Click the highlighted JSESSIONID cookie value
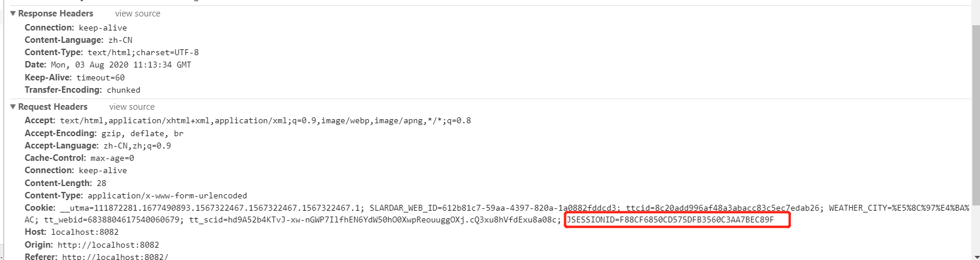This screenshot has height=260, width=980. (670, 220)
